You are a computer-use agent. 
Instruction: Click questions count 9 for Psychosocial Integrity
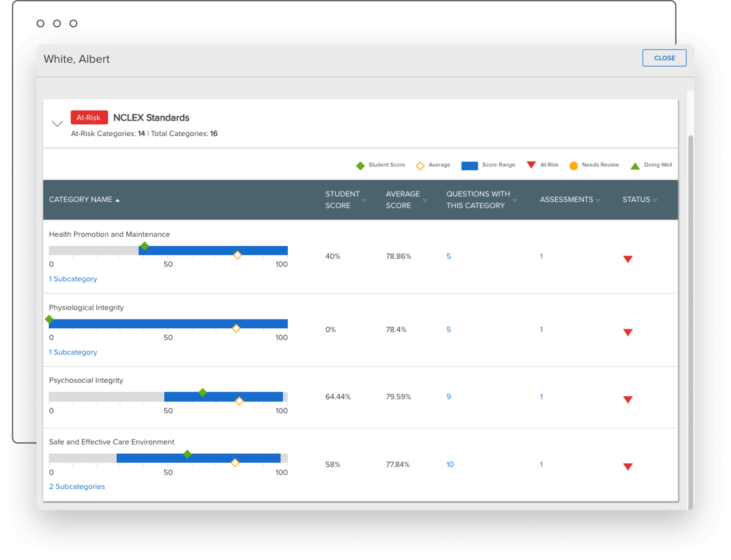pos(448,397)
